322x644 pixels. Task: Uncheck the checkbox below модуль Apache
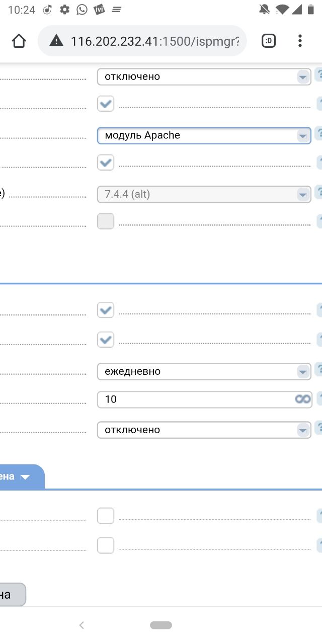(106, 163)
